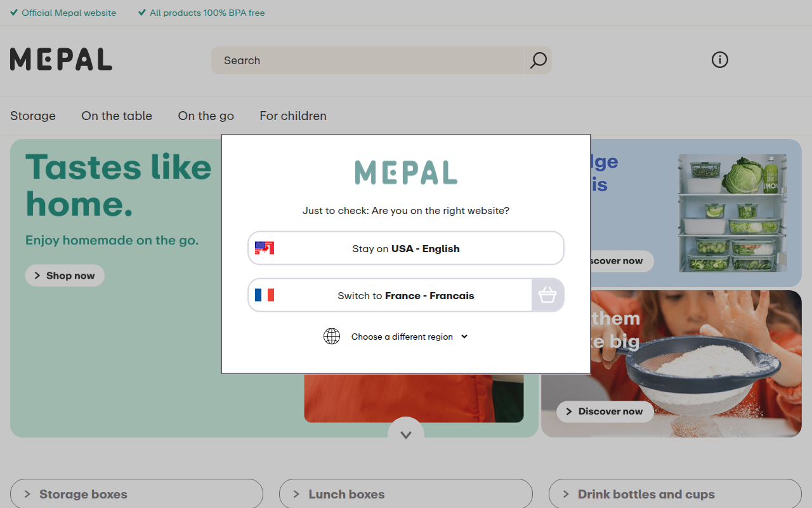Choose 'Switch to France - Francais'

406,295
